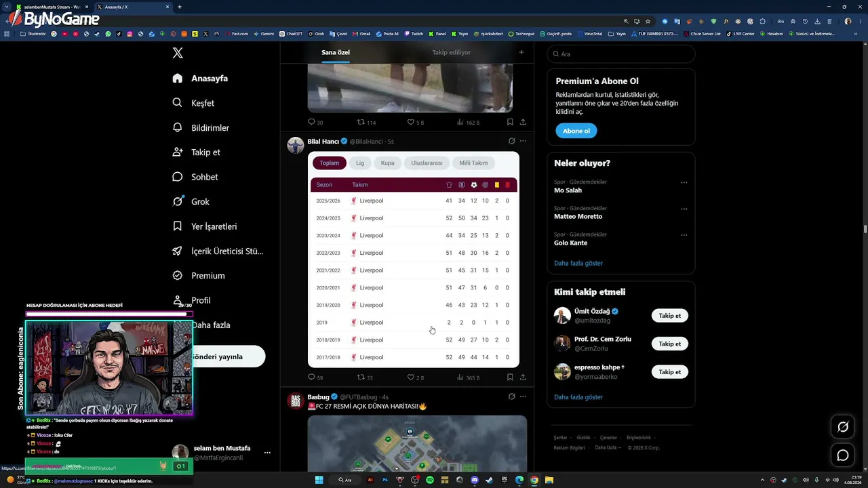
Task: Switch to the Sana özel tab
Action: tap(336, 52)
